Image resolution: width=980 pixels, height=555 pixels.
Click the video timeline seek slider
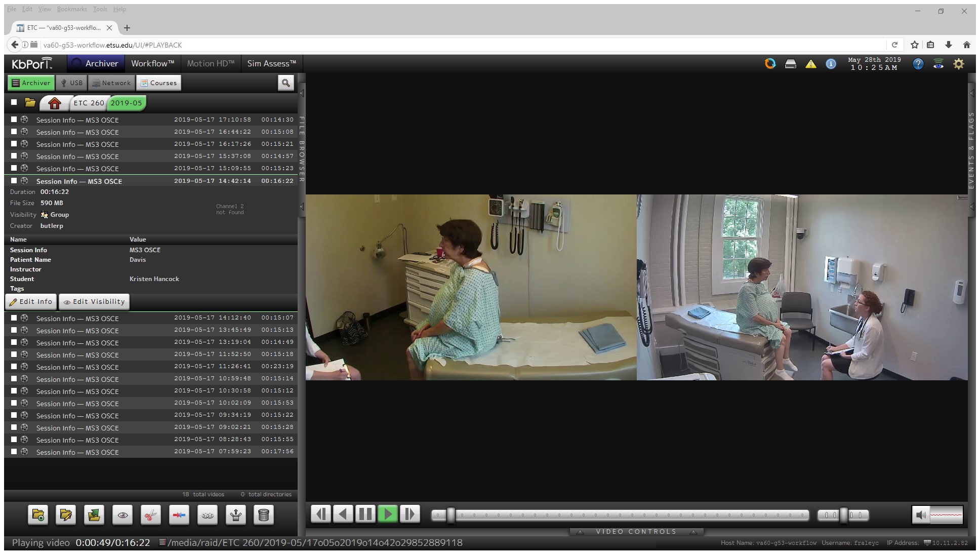pyautogui.click(x=620, y=516)
